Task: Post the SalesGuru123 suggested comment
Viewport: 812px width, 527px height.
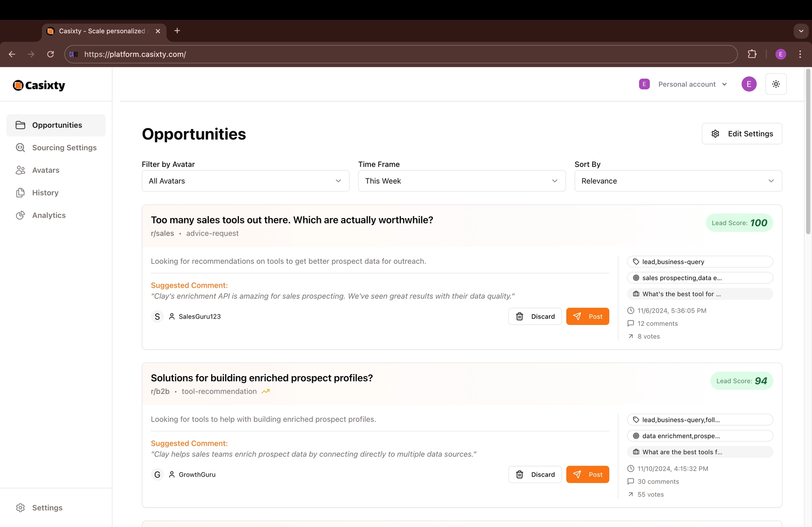Action: pyautogui.click(x=588, y=317)
